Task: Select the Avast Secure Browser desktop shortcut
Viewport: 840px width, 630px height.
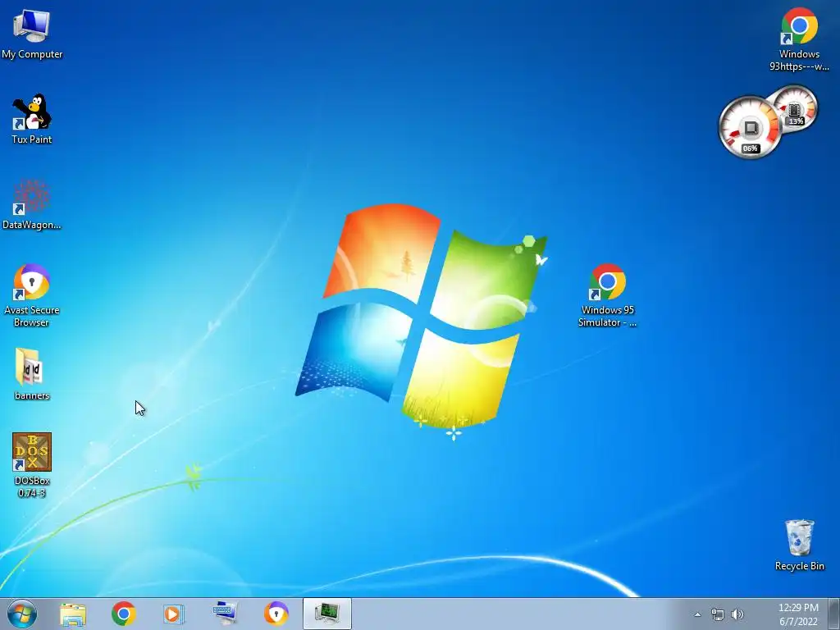Action: 32,295
